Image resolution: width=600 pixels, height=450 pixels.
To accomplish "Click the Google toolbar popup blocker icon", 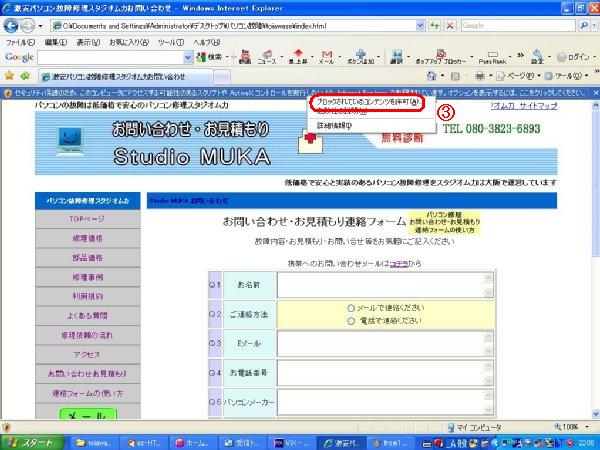I will 440,57.
